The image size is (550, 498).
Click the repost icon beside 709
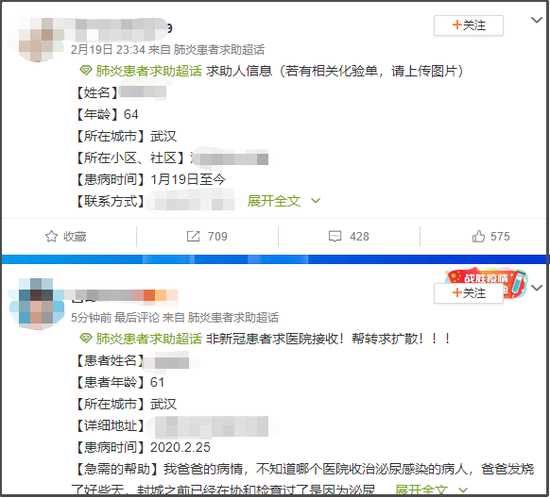point(193,236)
